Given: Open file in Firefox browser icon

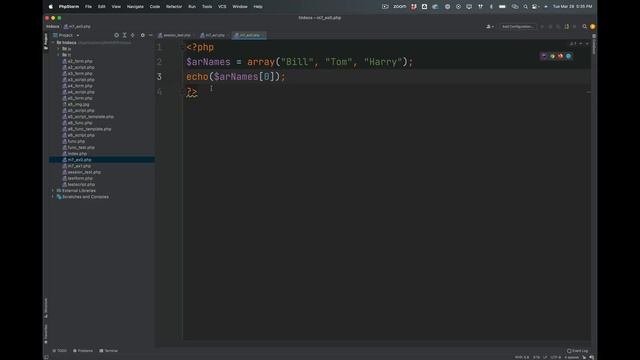Looking at the screenshot, I should click(560, 56).
